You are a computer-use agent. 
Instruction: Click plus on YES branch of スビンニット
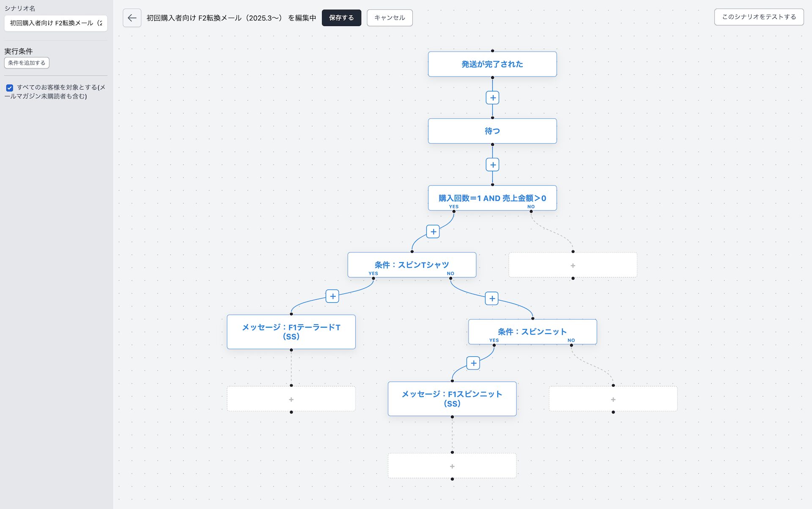coord(473,363)
